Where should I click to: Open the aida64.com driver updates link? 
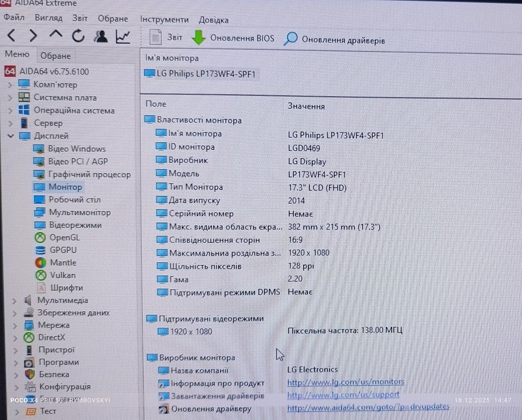point(368,407)
